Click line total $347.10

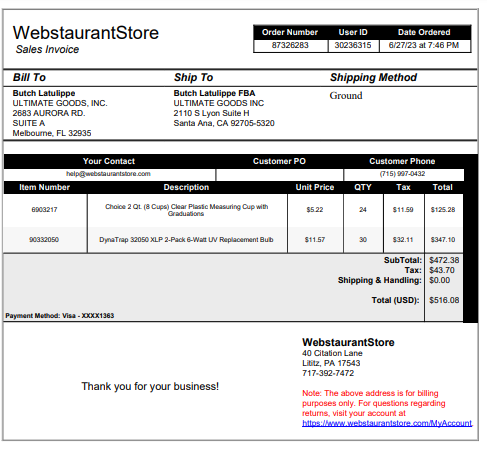(x=443, y=240)
